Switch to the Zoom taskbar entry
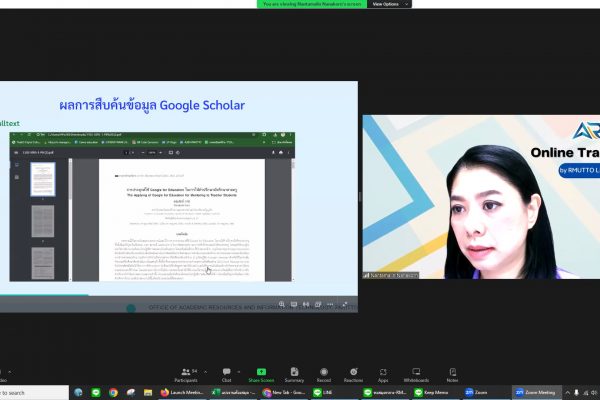The image size is (600, 400). tap(486, 392)
